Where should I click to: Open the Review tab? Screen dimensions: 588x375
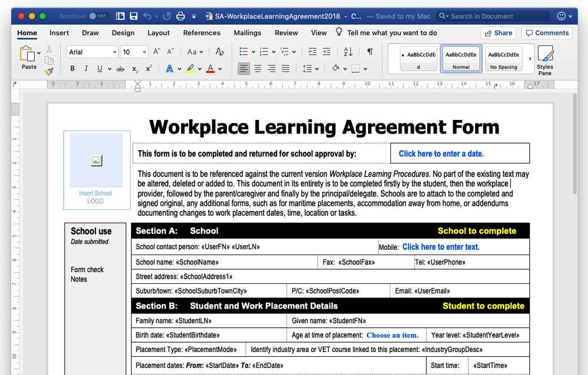(x=286, y=33)
